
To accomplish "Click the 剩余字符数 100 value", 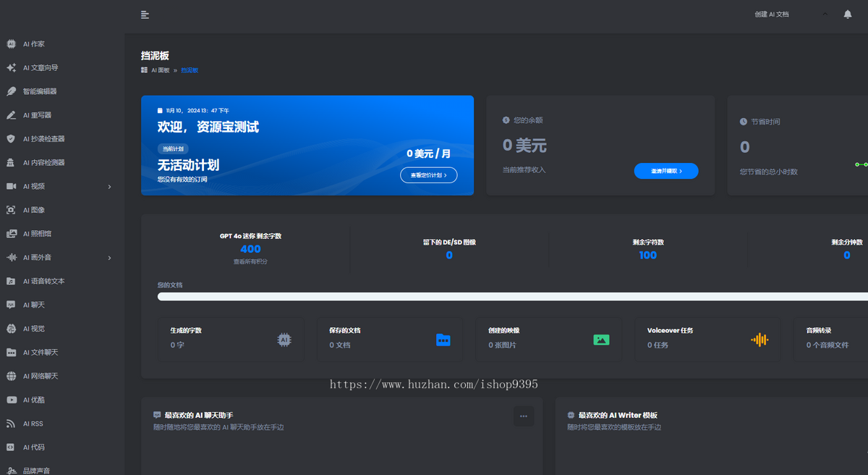I will point(648,255).
